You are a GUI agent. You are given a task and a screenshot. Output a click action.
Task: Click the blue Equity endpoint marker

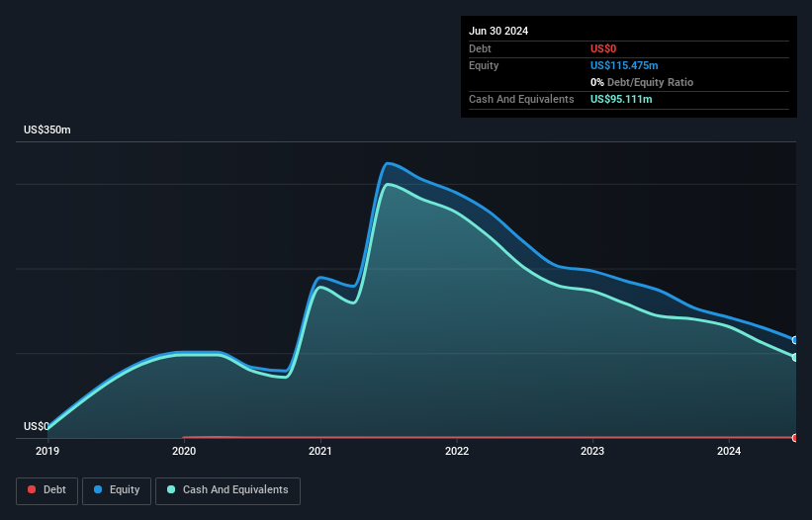click(795, 340)
